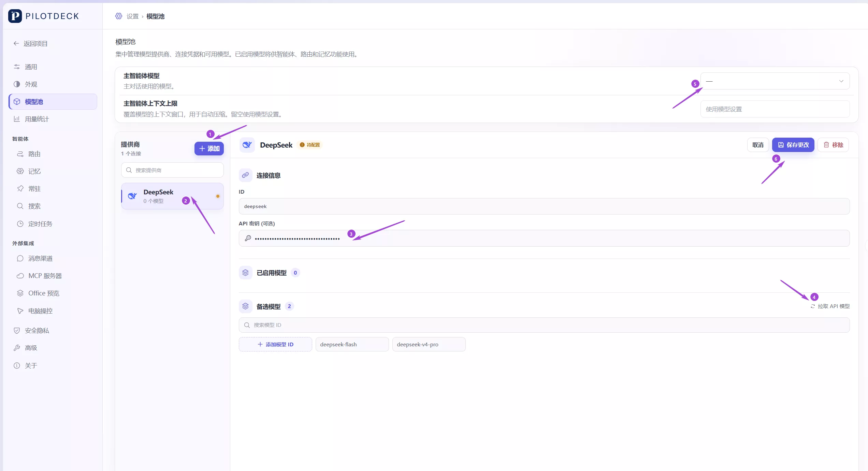The width and height of the screenshot is (868, 471).
Task: Open 高级 advanced settings
Action: [53, 348]
